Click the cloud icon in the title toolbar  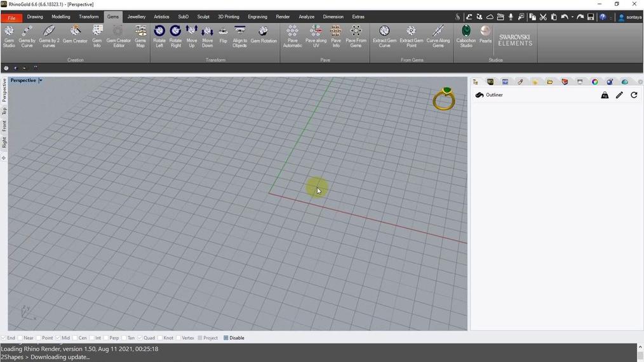[x=490, y=17]
